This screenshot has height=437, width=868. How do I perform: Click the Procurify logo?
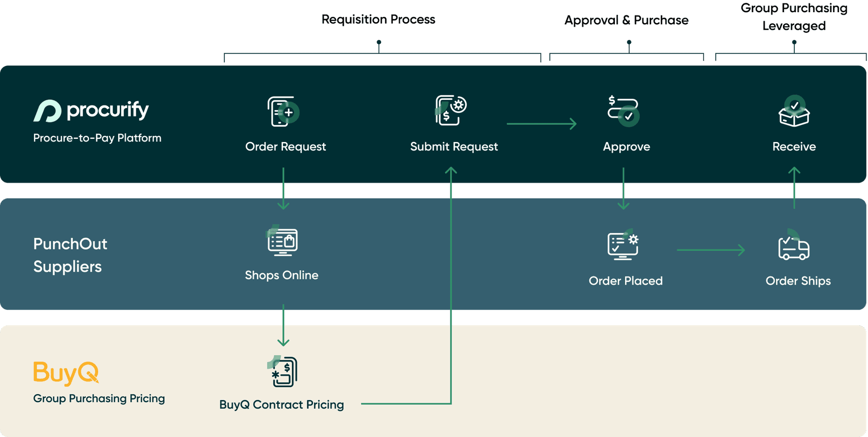(x=91, y=111)
